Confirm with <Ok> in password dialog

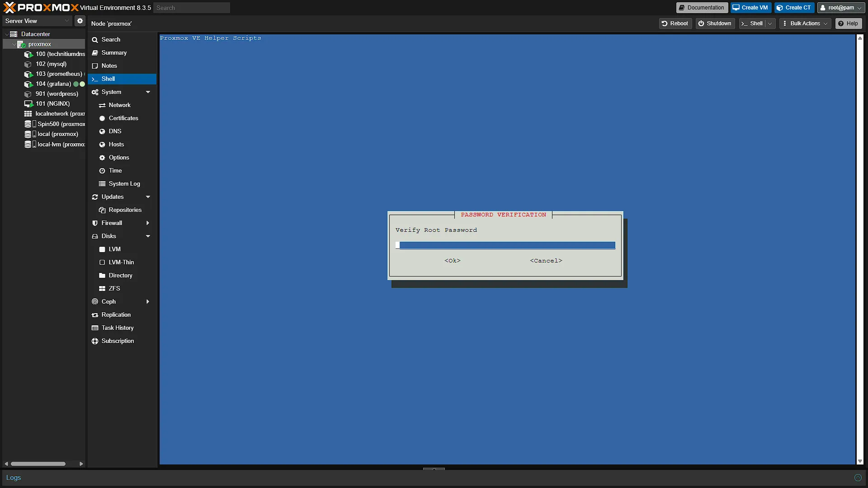(453, 261)
